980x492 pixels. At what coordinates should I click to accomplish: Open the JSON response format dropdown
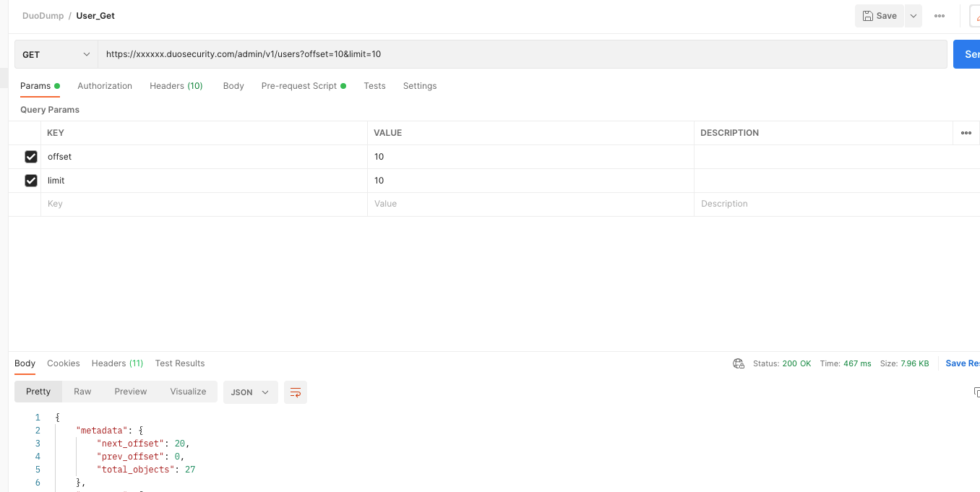click(250, 392)
